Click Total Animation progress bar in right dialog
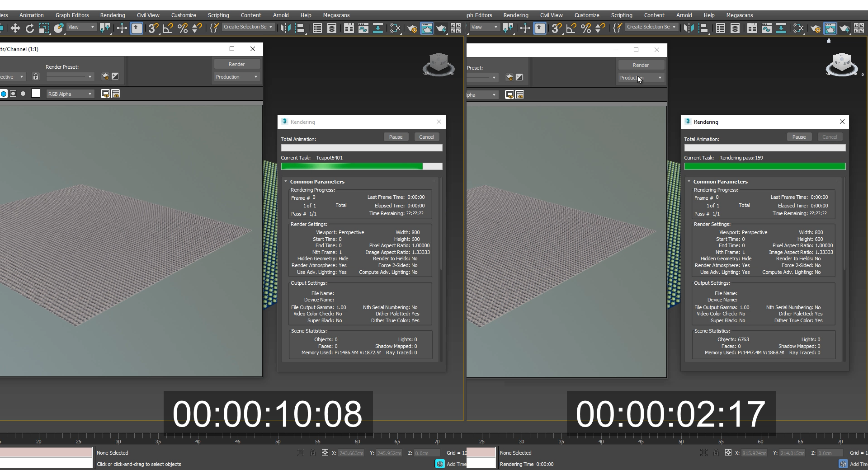The height and width of the screenshot is (470, 868). click(x=765, y=148)
